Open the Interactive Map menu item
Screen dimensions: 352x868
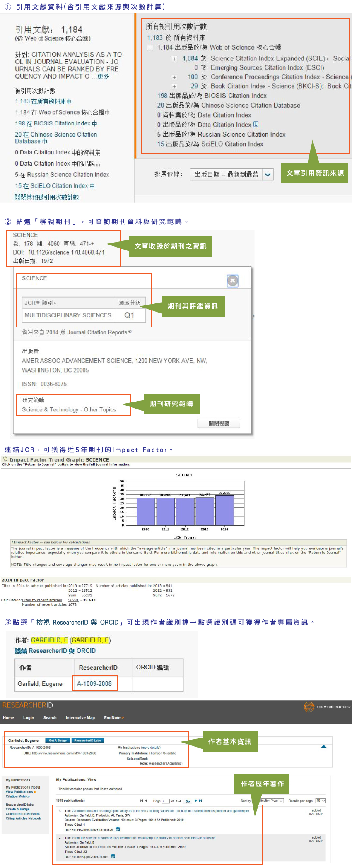pos(80,718)
